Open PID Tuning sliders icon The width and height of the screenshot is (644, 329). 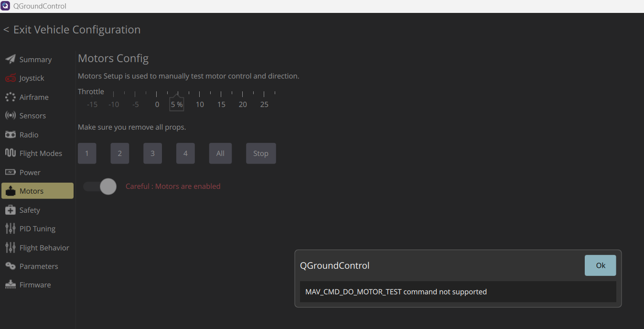click(x=11, y=229)
